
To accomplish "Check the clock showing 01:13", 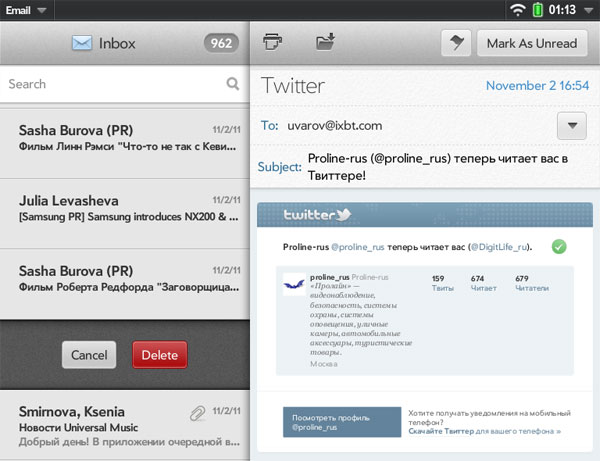I will click(x=562, y=10).
